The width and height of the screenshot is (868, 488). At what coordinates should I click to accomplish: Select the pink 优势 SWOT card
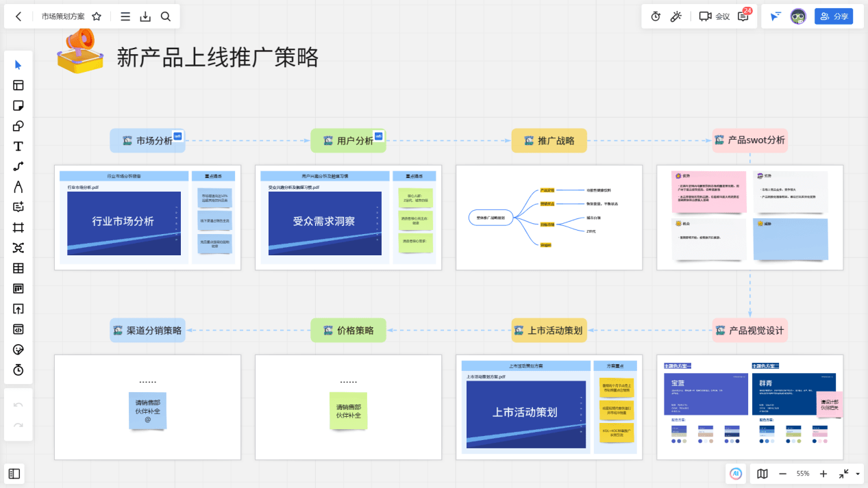tap(709, 192)
